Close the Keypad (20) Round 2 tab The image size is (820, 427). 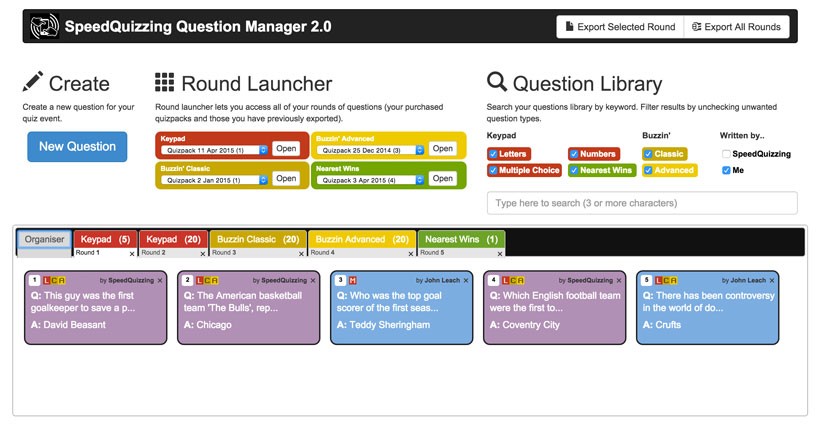(203, 253)
